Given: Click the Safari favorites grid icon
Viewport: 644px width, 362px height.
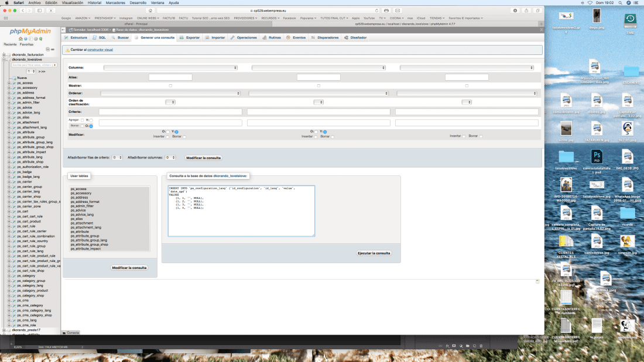Looking at the screenshot, I should (x=6, y=18).
